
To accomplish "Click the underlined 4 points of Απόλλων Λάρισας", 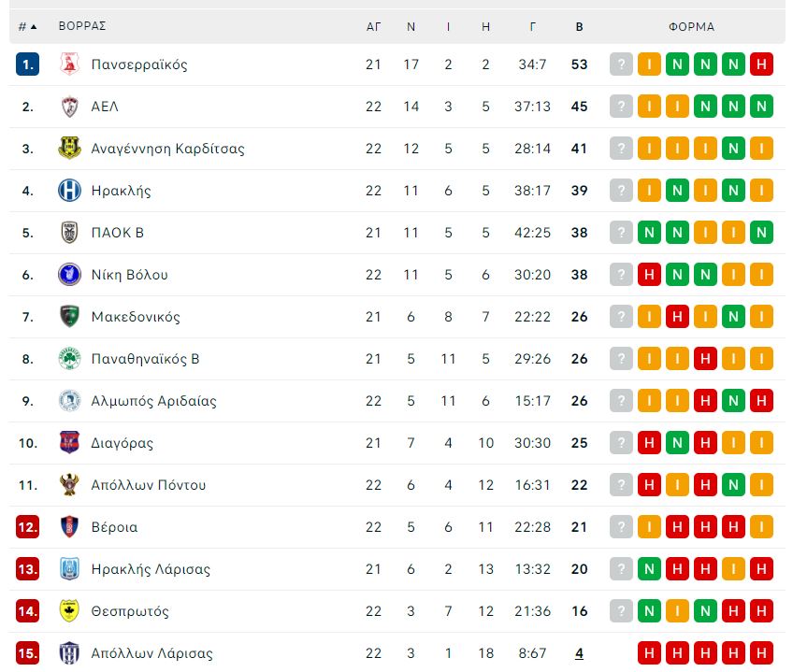I will pos(579,653).
